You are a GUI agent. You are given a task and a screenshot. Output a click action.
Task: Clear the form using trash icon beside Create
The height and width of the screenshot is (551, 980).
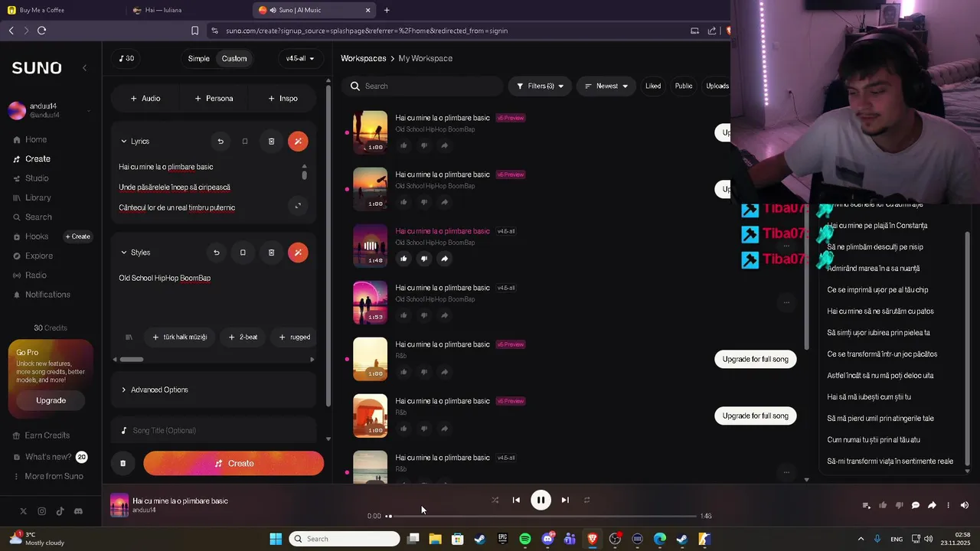(x=122, y=463)
